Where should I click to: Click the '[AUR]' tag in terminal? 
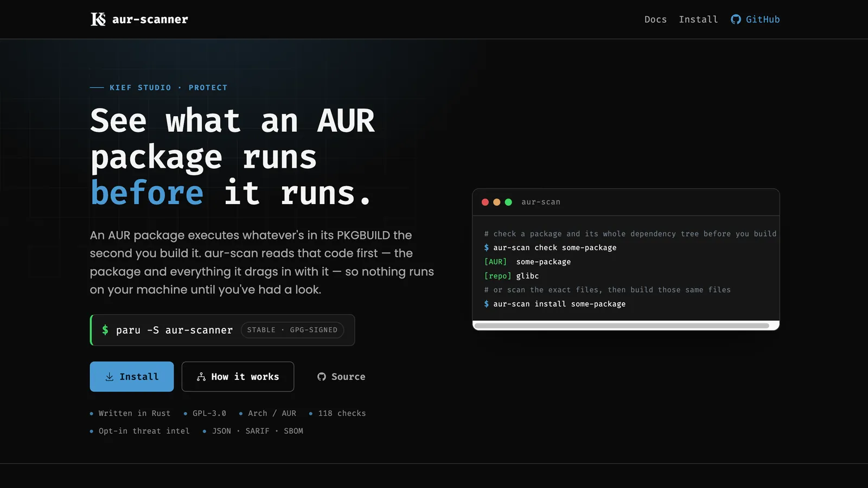pyautogui.click(x=495, y=262)
